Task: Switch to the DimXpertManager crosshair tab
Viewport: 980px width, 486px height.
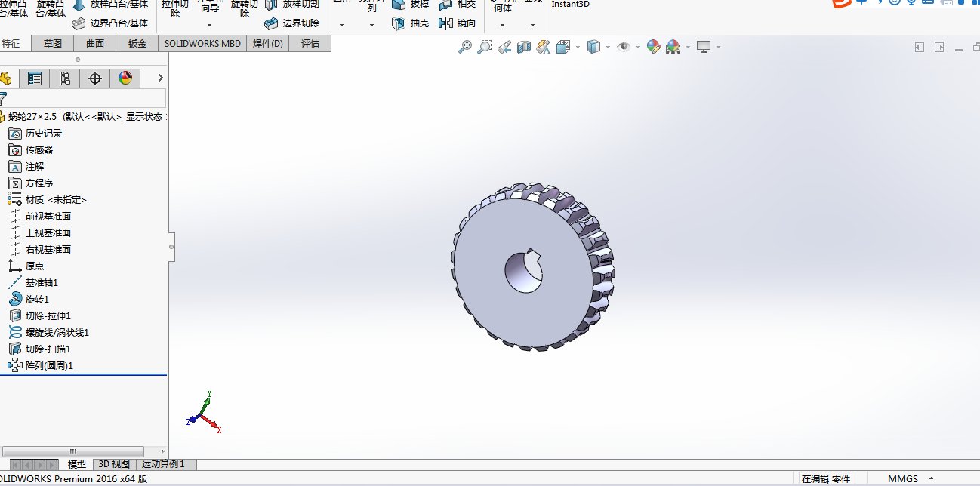Action: tap(95, 78)
